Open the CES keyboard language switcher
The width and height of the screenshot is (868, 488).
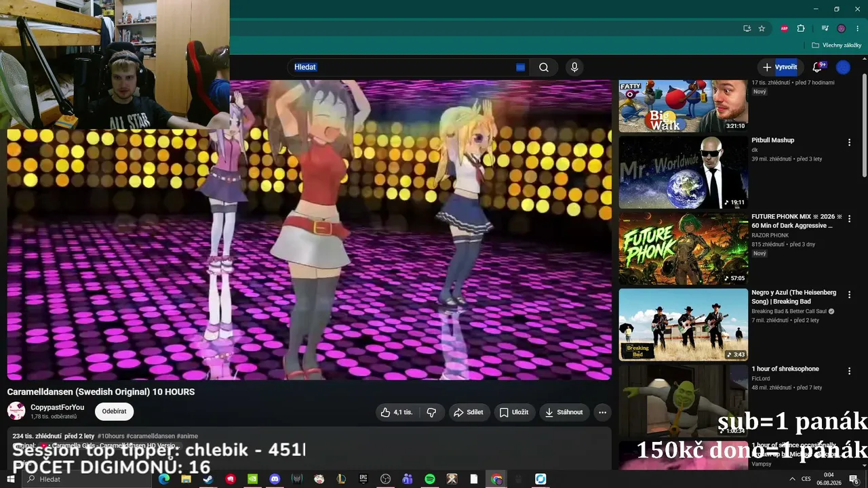click(x=806, y=479)
